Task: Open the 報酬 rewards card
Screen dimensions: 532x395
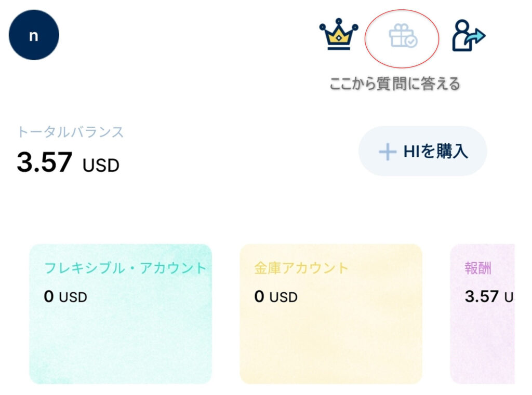Action: [x=483, y=314]
